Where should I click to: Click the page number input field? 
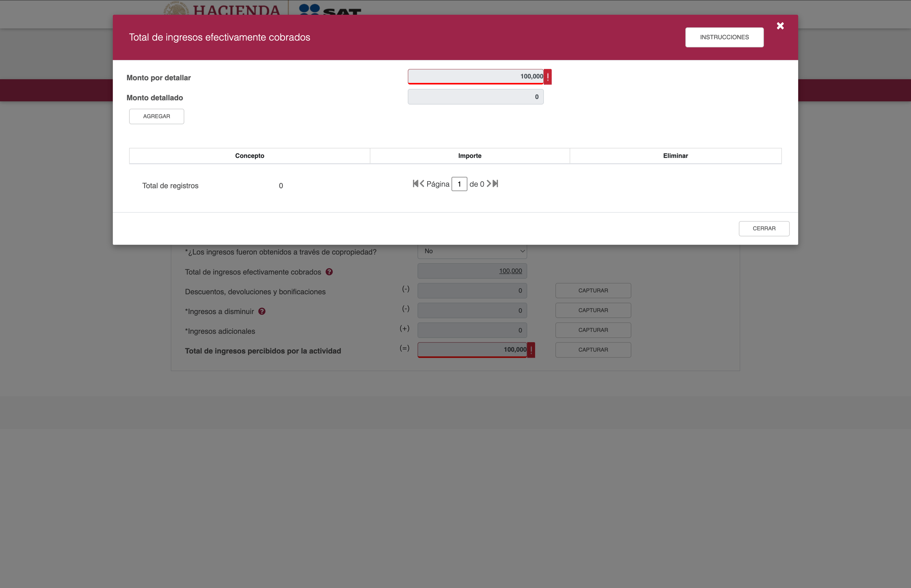click(459, 184)
